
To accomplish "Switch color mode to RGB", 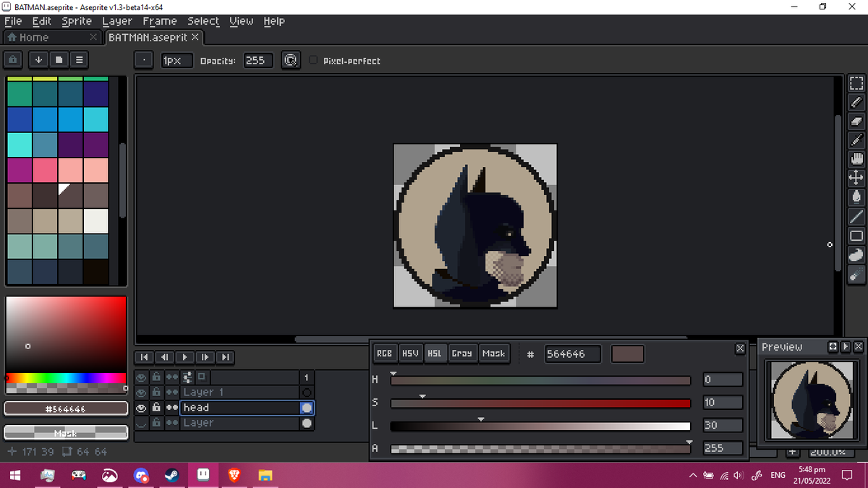I will point(385,354).
